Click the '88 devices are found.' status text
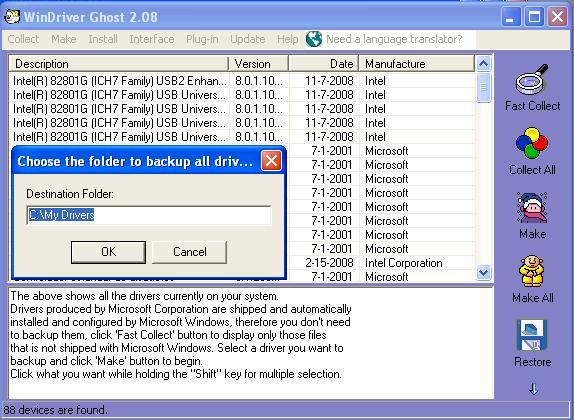This screenshot has height=420, width=574. [x=56, y=410]
